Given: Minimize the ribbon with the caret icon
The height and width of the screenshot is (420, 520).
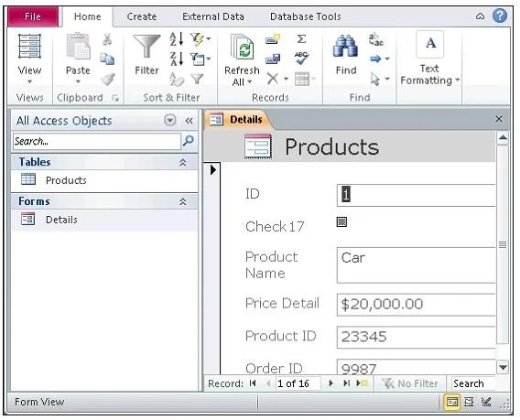Looking at the screenshot, I should coord(480,16).
